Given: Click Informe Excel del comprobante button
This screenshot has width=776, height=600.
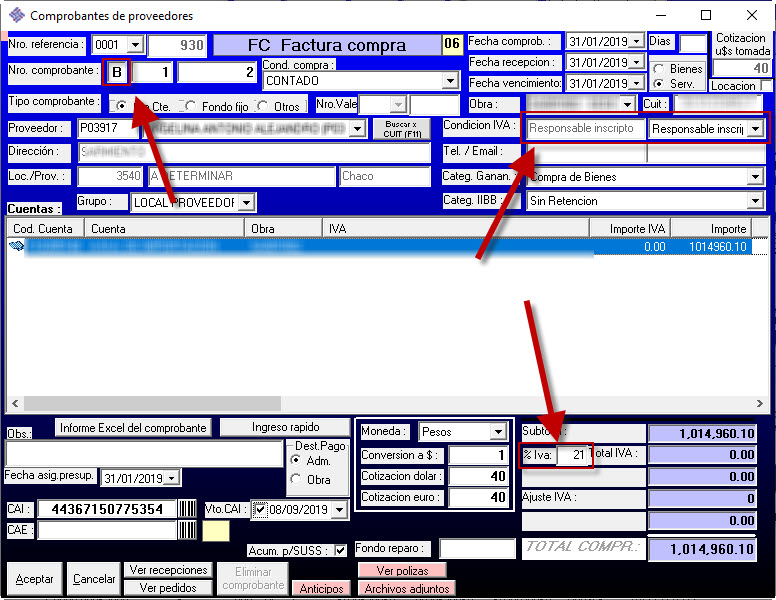Looking at the screenshot, I should pyautogui.click(x=133, y=427).
